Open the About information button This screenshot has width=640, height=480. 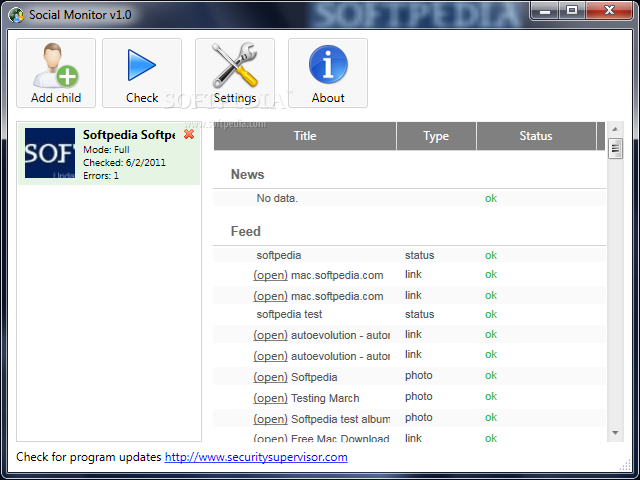328,73
